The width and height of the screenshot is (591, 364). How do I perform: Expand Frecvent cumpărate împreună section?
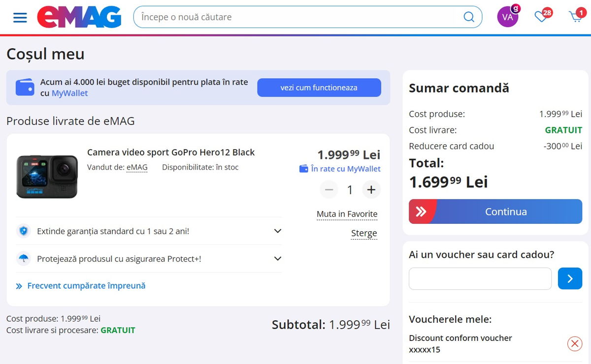(81, 286)
